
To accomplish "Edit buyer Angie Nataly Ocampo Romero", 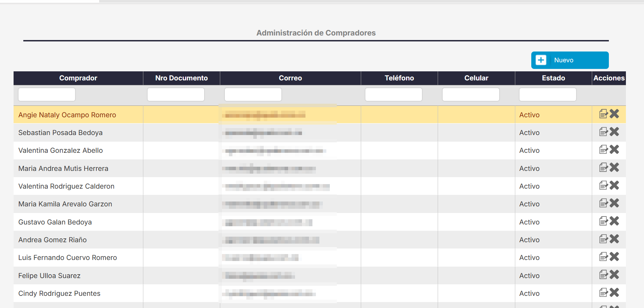I will click(x=604, y=114).
